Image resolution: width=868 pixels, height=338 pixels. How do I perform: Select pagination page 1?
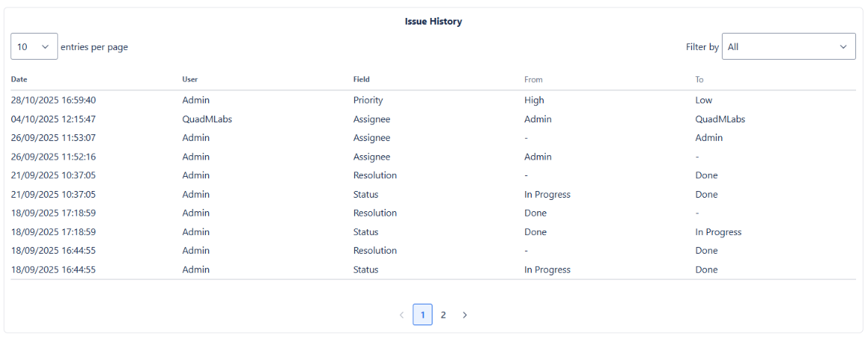422,315
